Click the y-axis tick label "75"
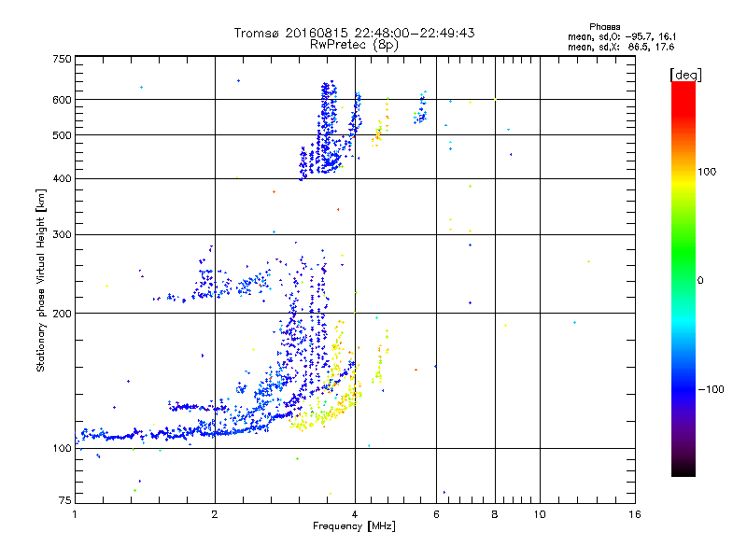Viewport: 747px width, 560px height. coord(65,500)
